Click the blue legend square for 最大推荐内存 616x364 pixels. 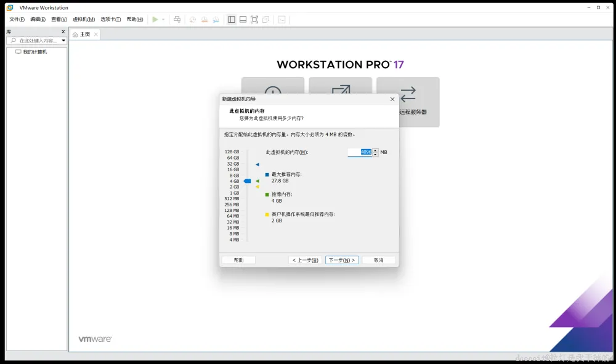267,174
